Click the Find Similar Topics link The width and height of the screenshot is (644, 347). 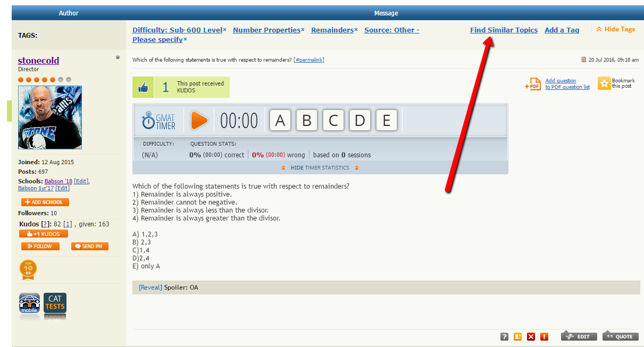(504, 30)
